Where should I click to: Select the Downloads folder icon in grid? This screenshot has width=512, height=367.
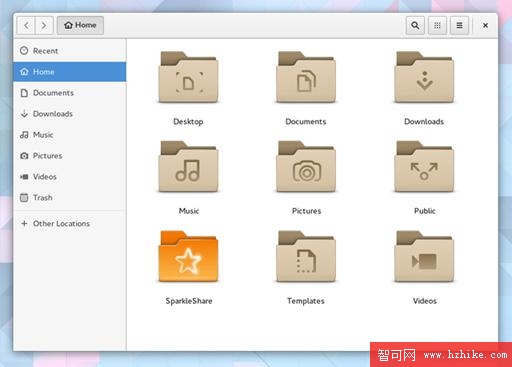point(424,77)
